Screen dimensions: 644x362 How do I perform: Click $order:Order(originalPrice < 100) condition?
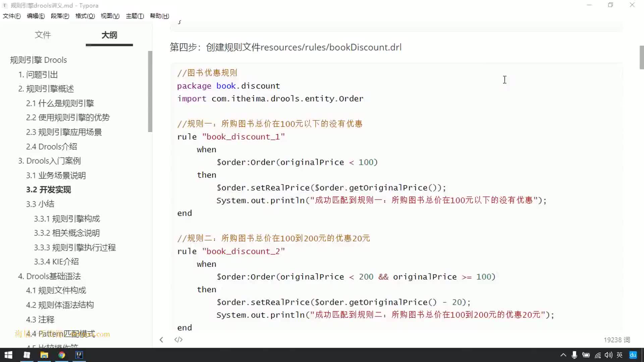297,162
